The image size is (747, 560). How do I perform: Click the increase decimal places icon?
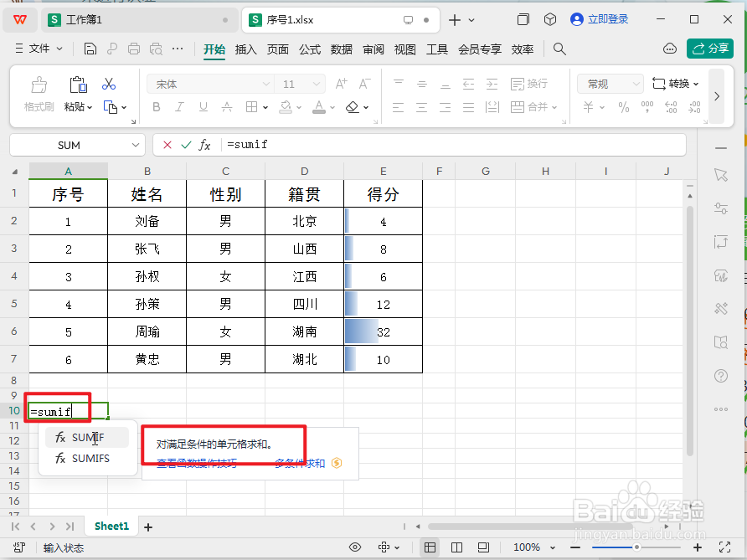click(x=670, y=105)
